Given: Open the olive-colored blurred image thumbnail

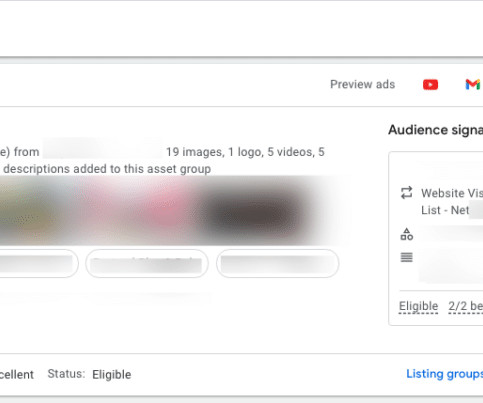Looking at the screenshot, I should click(x=32, y=211).
